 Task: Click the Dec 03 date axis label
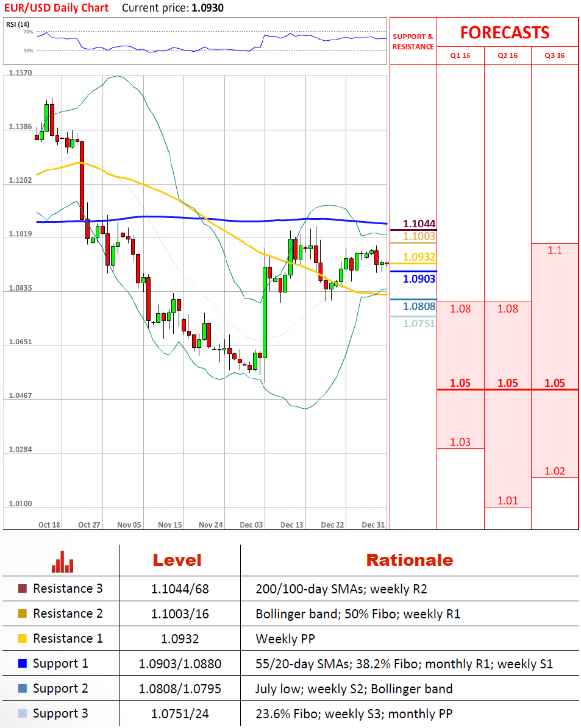251,525
